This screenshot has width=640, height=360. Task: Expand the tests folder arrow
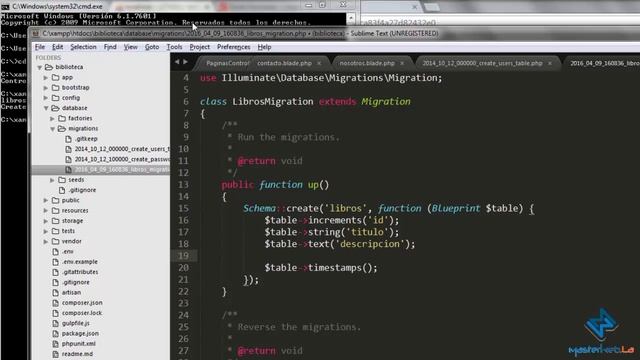point(46,231)
